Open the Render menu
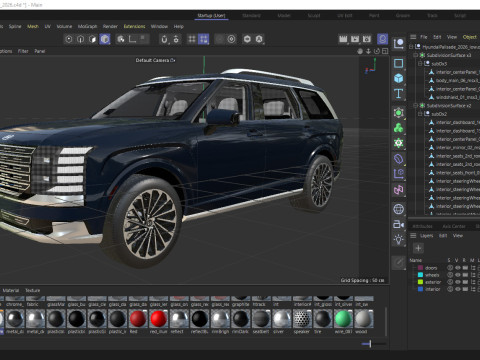 click(110, 26)
